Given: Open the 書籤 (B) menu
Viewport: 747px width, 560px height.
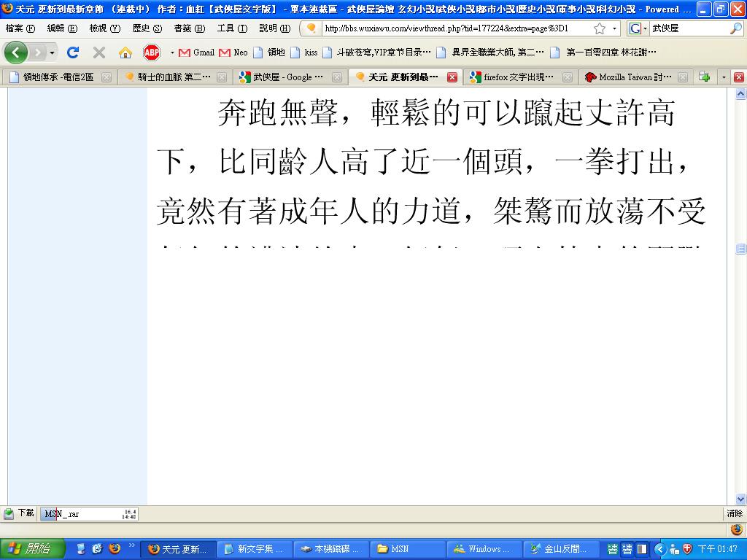Looking at the screenshot, I should pos(190,28).
